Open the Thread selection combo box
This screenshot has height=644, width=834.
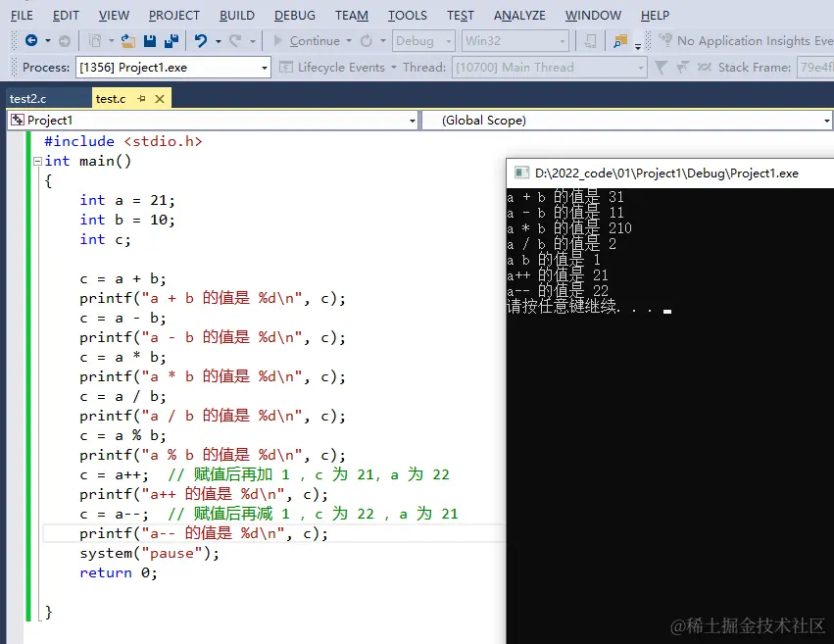[550, 68]
